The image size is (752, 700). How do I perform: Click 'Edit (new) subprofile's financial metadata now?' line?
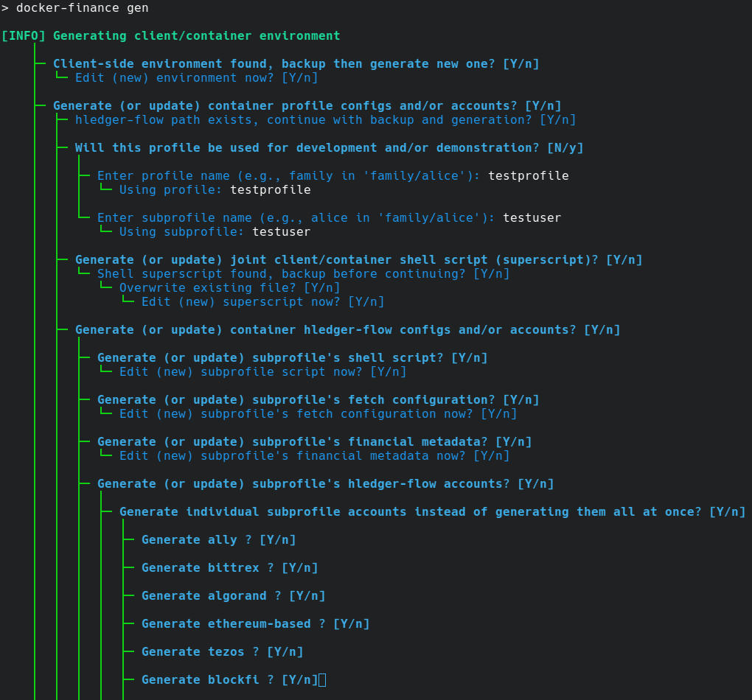(314, 456)
